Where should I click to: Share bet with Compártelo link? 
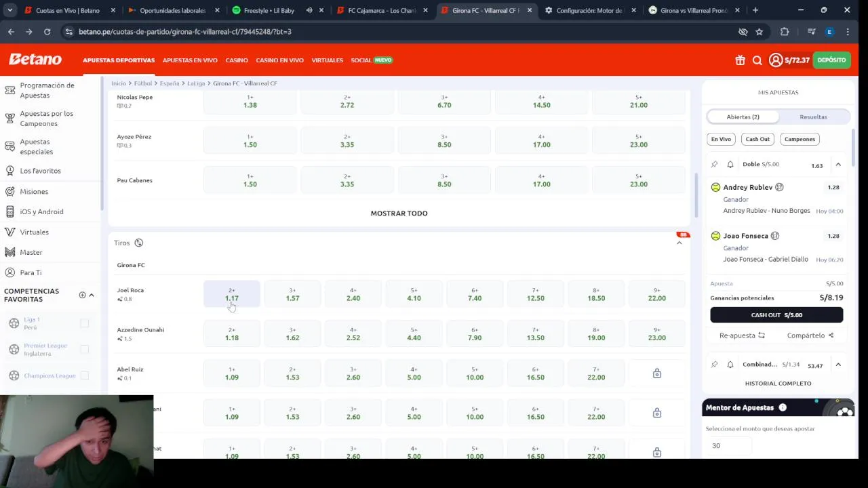click(810, 335)
